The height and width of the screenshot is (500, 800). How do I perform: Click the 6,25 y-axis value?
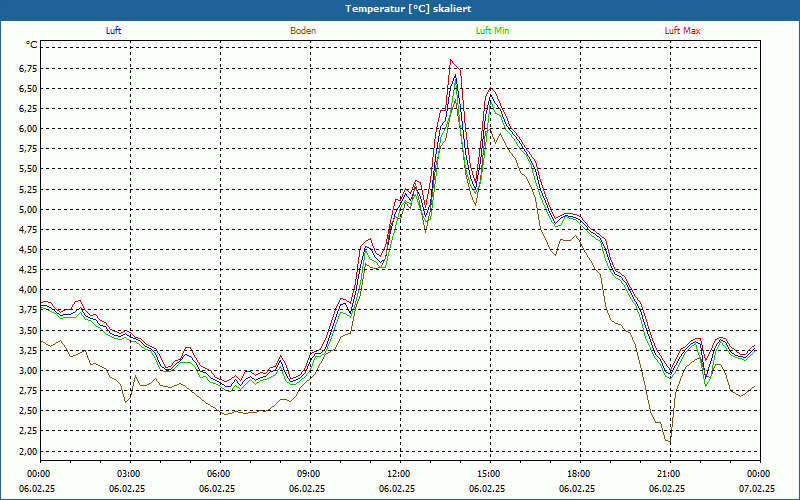[29, 109]
